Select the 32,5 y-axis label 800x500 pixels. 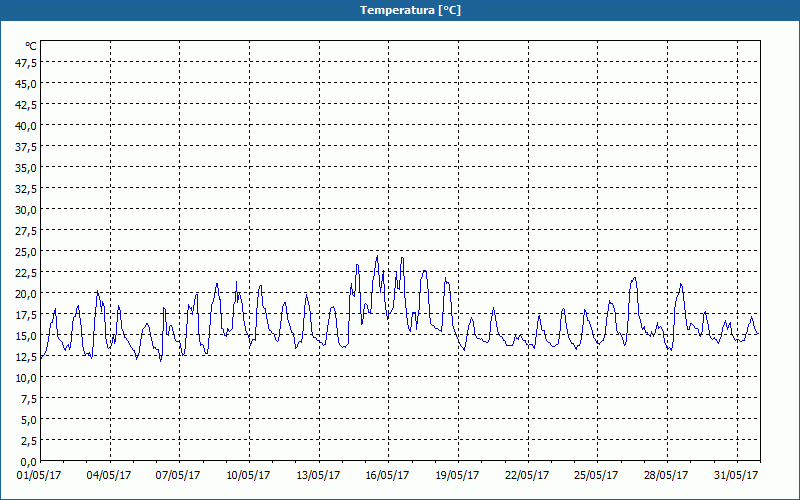pos(27,189)
